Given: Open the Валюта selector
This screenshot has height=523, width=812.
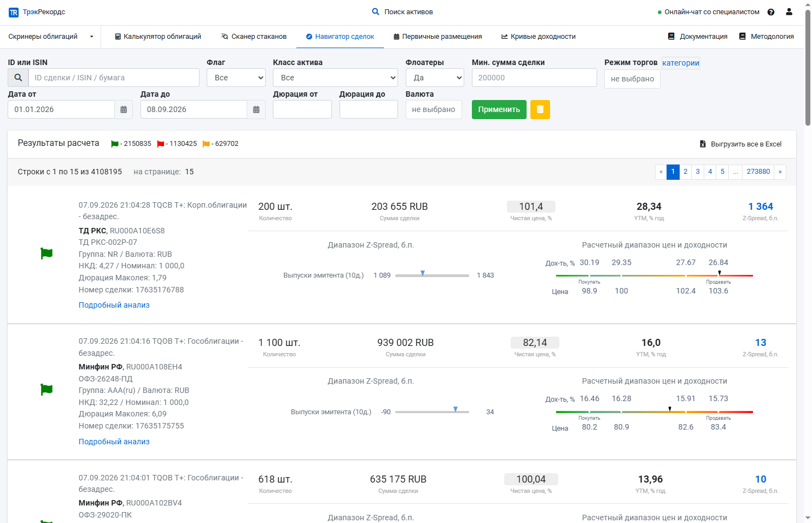Looking at the screenshot, I should [434, 109].
